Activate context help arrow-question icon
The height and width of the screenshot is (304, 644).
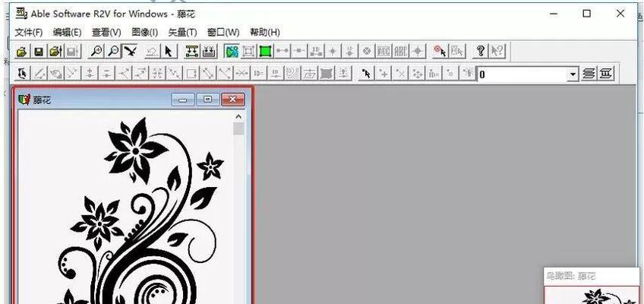tap(497, 52)
